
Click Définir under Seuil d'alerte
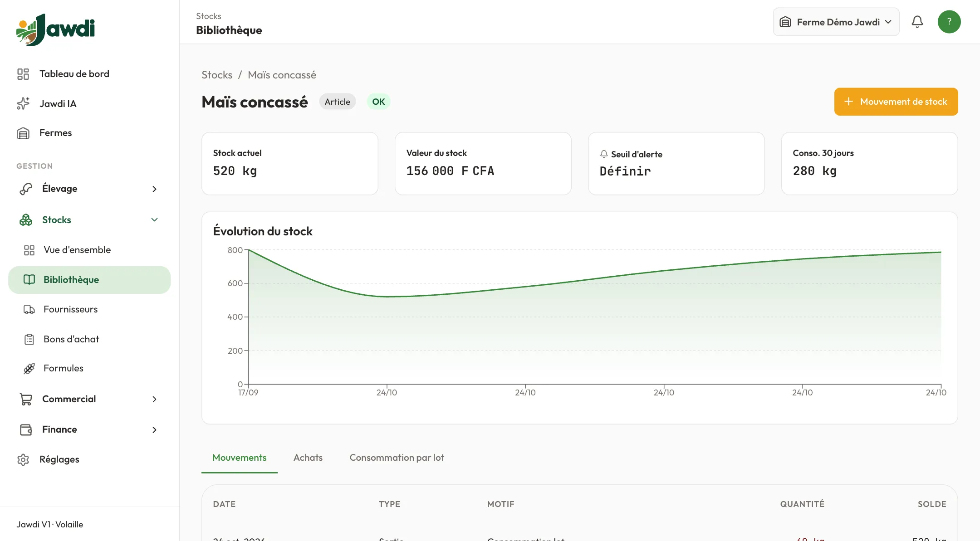(625, 171)
